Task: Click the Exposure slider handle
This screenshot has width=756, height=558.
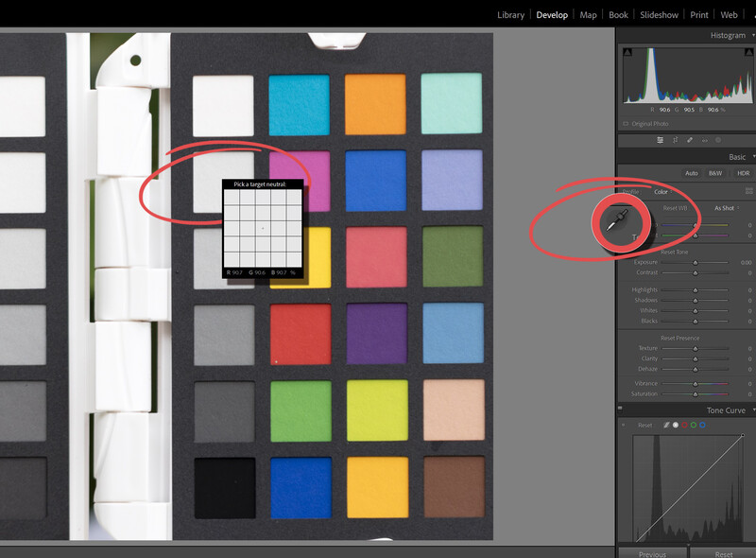Action: pos(696,263)
